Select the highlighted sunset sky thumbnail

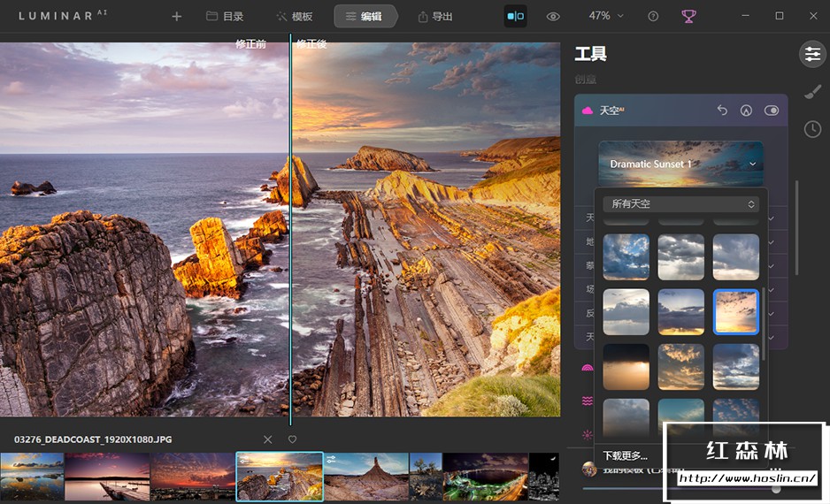pos(736,312)
